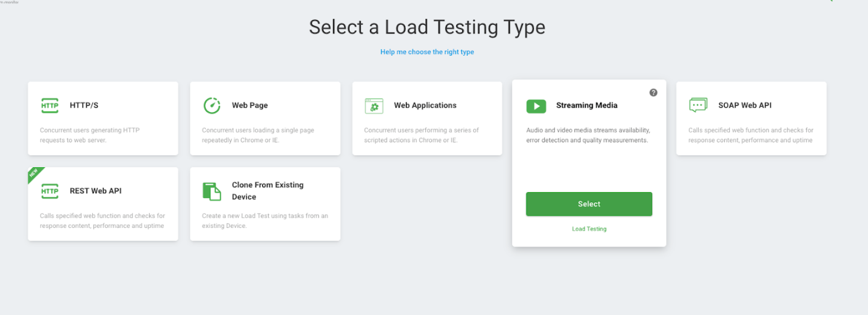Click the Clone From Existing Device documents icon

click(212, 191)
